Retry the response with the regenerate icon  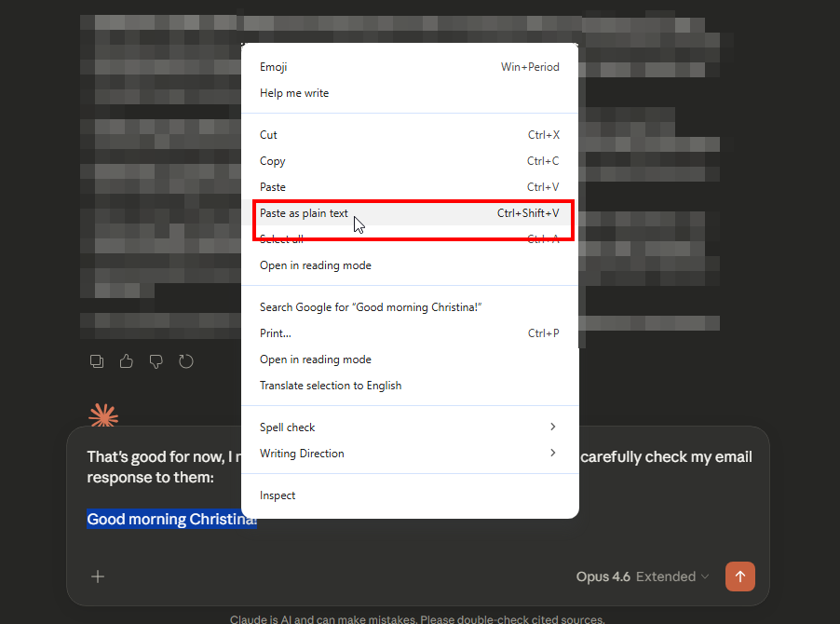[186, 361]
